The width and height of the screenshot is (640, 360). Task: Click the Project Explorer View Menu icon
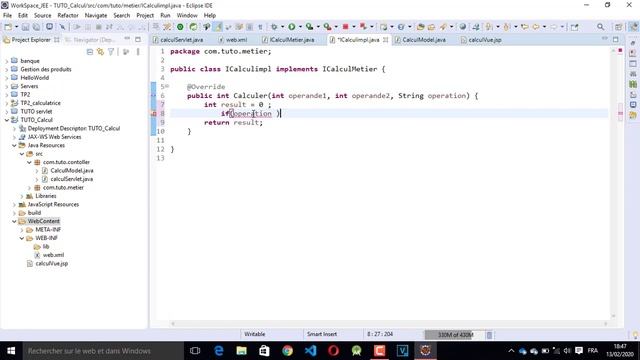(x=138, y=52)
